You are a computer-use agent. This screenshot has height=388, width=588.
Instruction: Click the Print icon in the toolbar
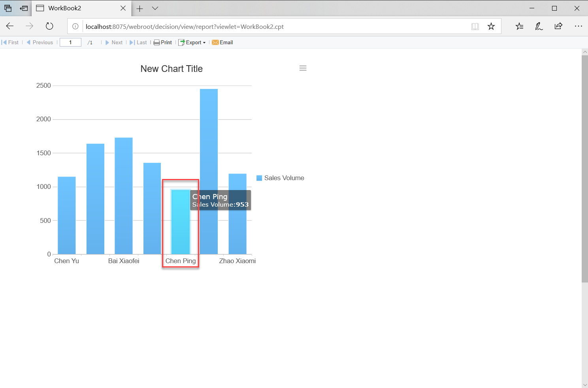pyautogui.click(x=157, y=42)
